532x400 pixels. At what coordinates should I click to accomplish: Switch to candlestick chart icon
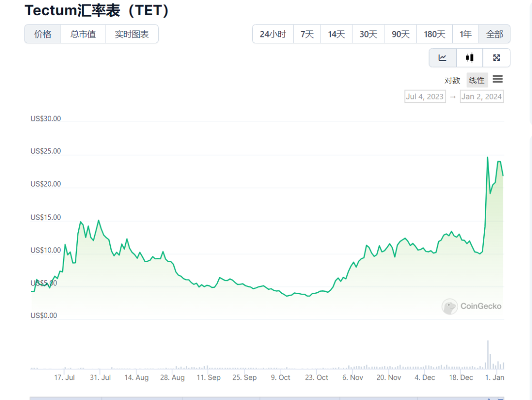click(x=469, y=58)
